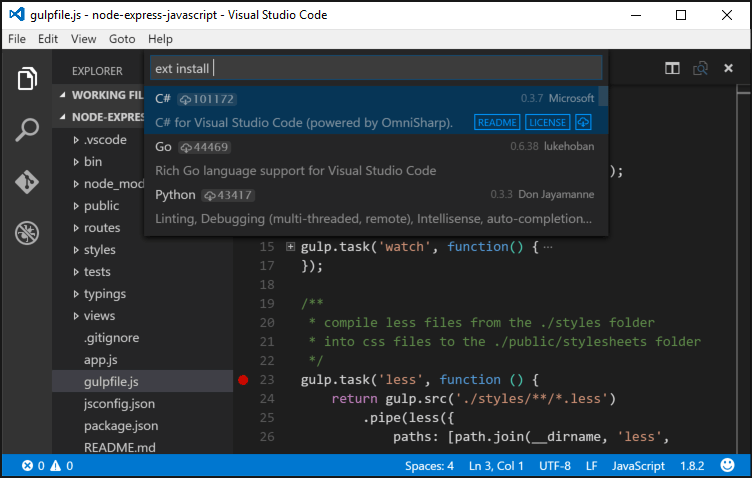Open package.json in the explorer
This screenshot has width=752, height=478.
click(x=121, y=425)
